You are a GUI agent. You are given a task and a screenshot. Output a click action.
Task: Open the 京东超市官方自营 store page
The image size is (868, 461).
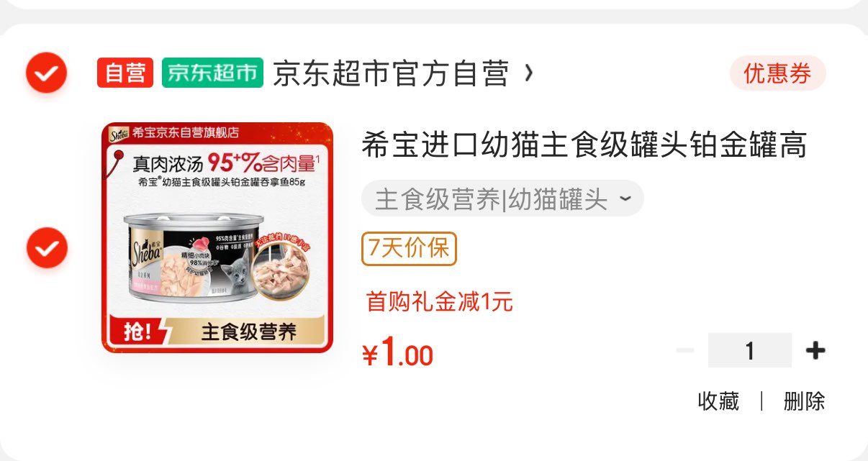[x=391, y=73]
